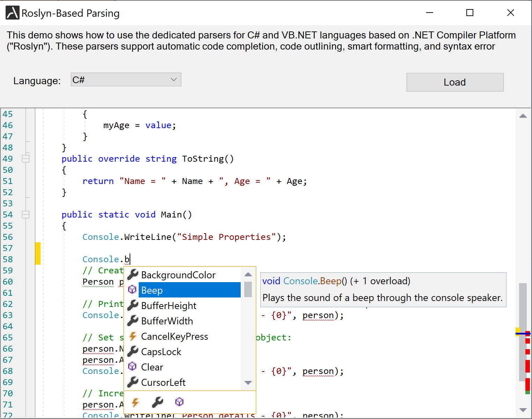Open the Language dropdown
The width and height of the screenshot is (532, 419).
(x=126, y=80)
